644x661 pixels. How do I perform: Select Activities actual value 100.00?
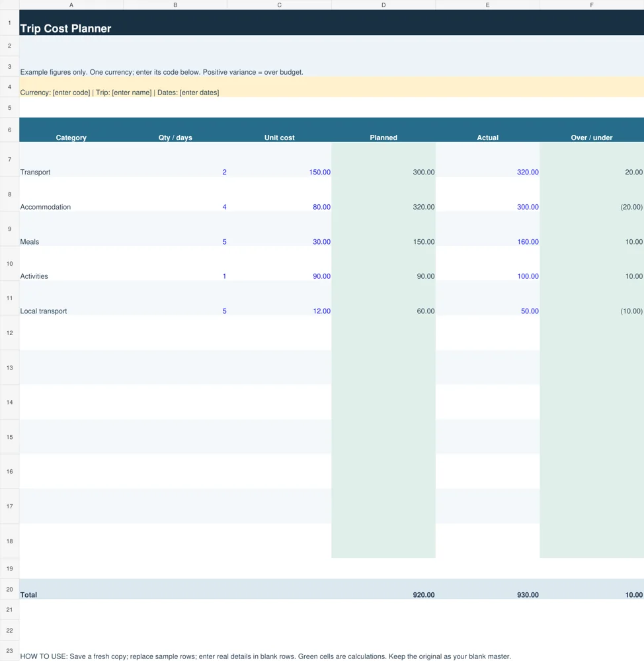click(487, 264)
